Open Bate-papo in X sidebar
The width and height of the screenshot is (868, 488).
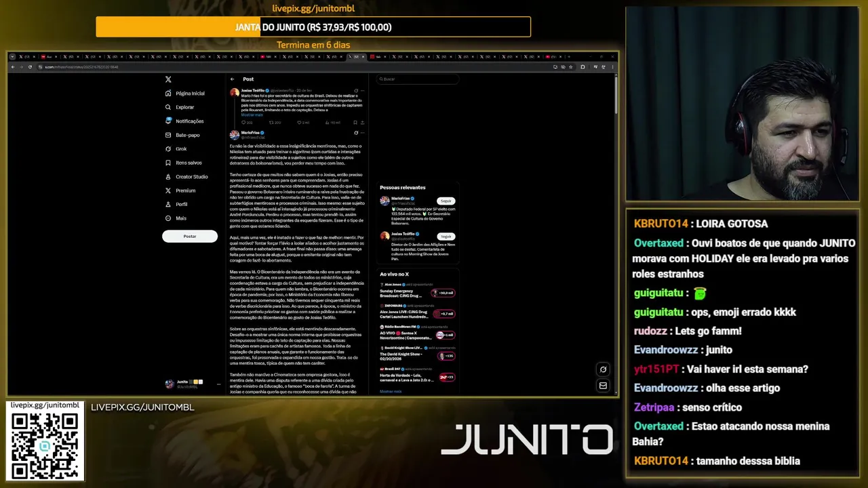click(x=182, y=135)
